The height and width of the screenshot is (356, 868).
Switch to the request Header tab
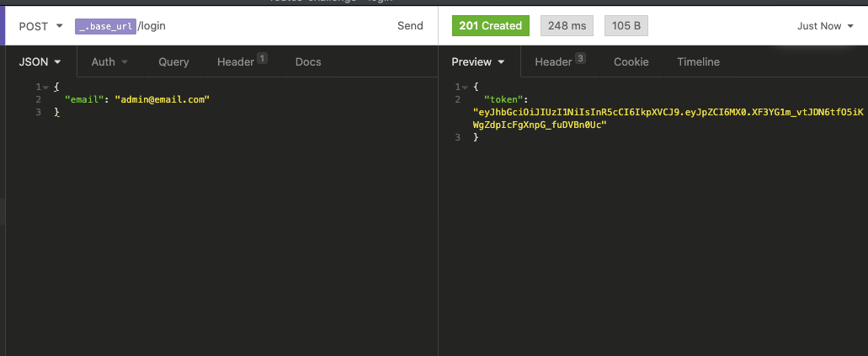pyautogui.click(x=236, y=62)
